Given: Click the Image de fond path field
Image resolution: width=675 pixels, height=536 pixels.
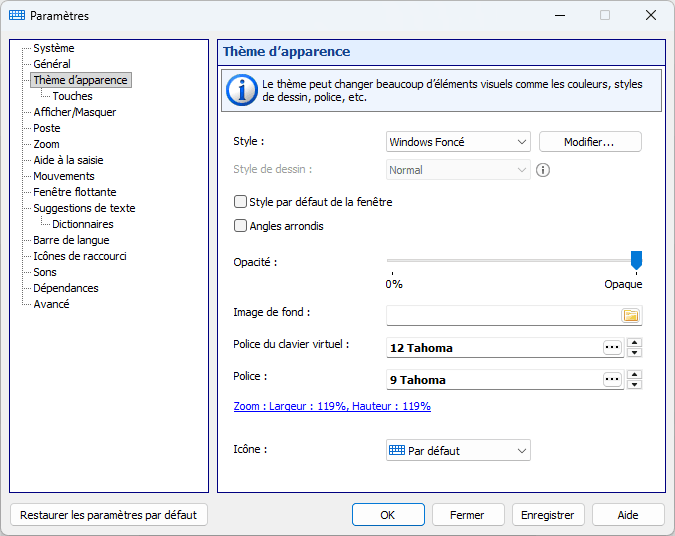Looking at the screenshot, I should click(504, 316).
